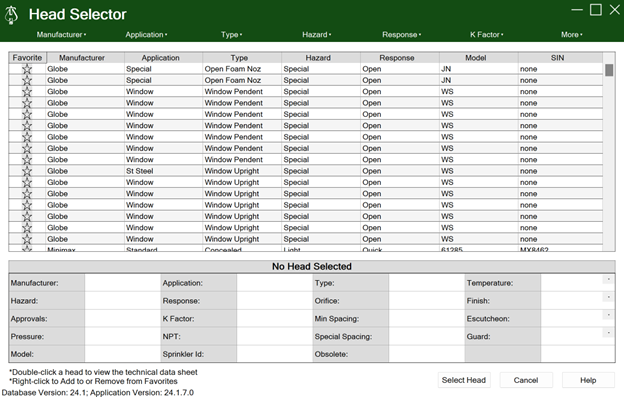
Task: Click the 'Finish:' detail label
Action: (x=478, y=301)
